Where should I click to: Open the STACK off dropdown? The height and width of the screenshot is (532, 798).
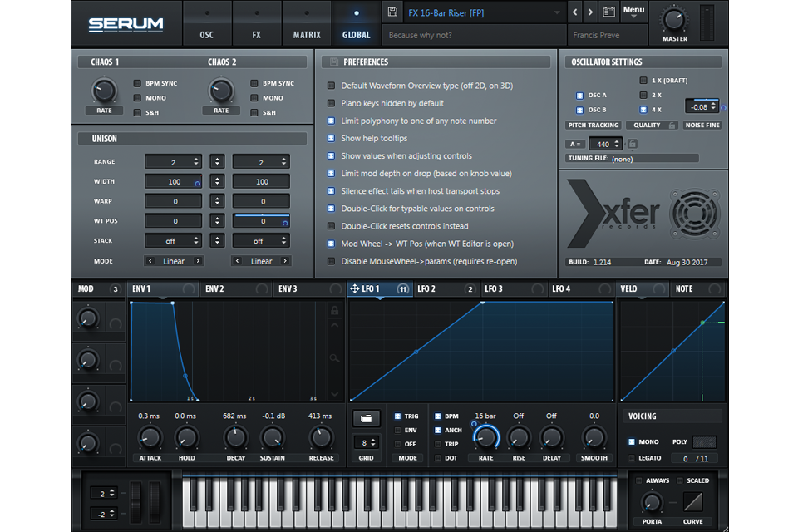click(x=173, y=240)
